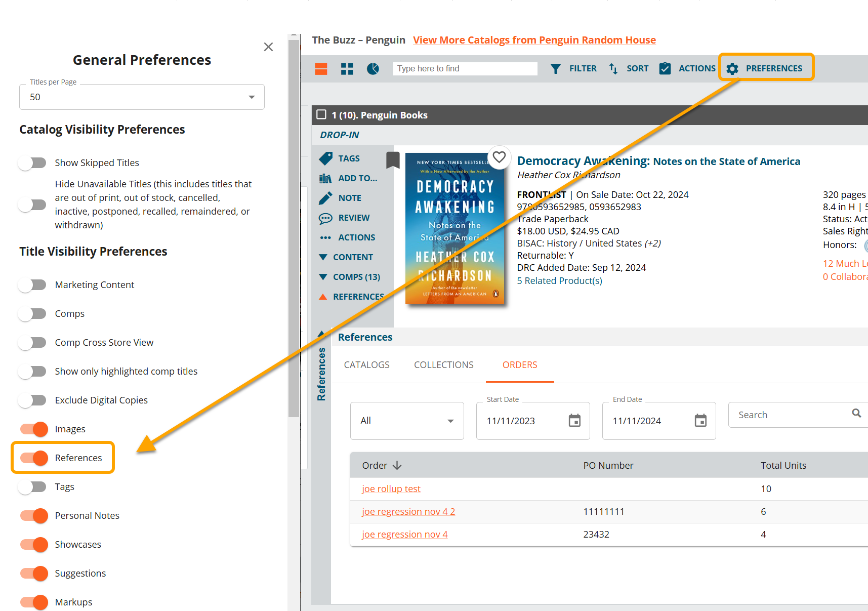
Task: Click the bookmark icon beside the book cover
Action: 393,160
